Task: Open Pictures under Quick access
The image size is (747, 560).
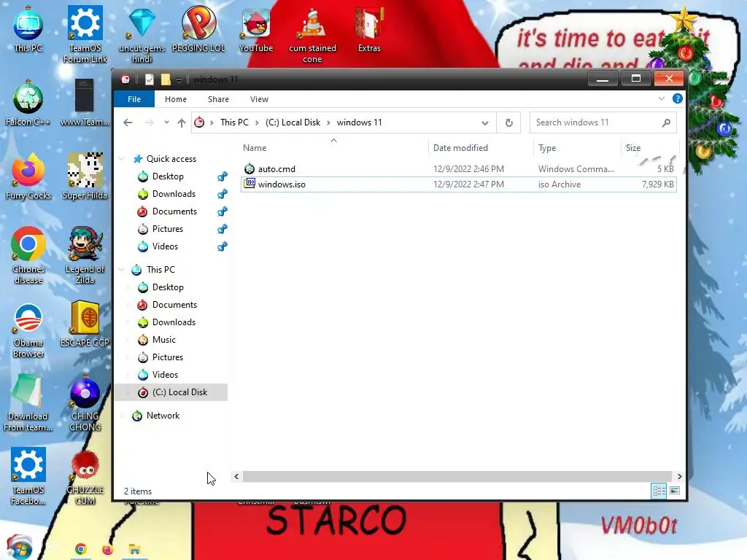Action: (168, 229)
